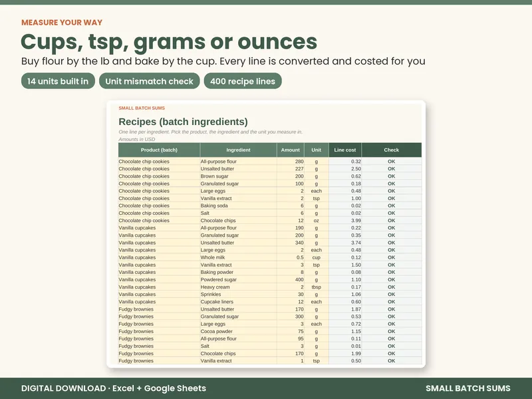
Task: Click the 'Cups, tsp, grams or ounces' headline
Action: pos(169,43)
